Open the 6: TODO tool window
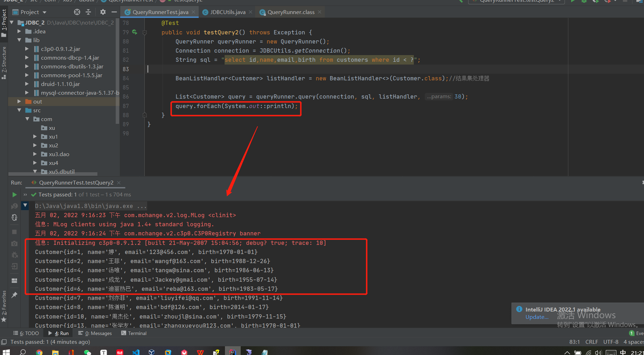Screen dimensions: 644x355 click(x=26, y=333)
